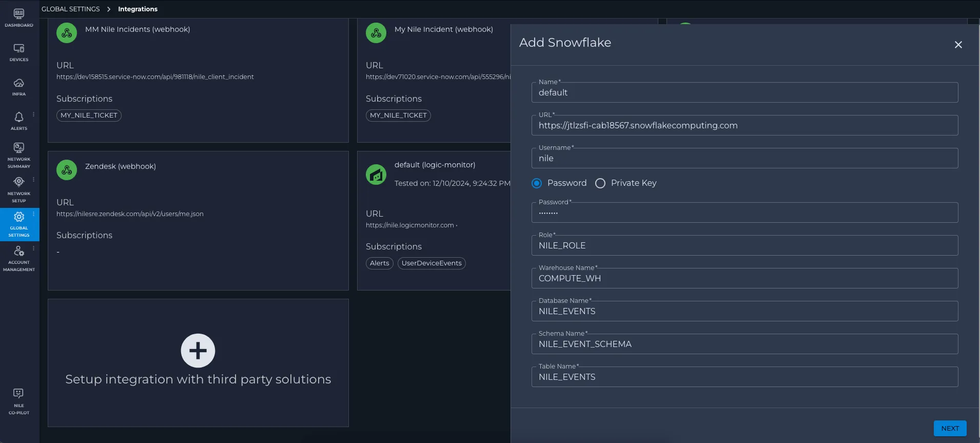Click the Schema Name field

tap(744, 344)
